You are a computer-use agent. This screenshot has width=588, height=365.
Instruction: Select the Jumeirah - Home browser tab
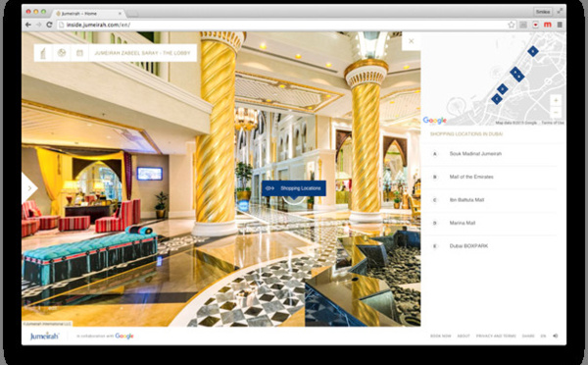pos(88,13)
